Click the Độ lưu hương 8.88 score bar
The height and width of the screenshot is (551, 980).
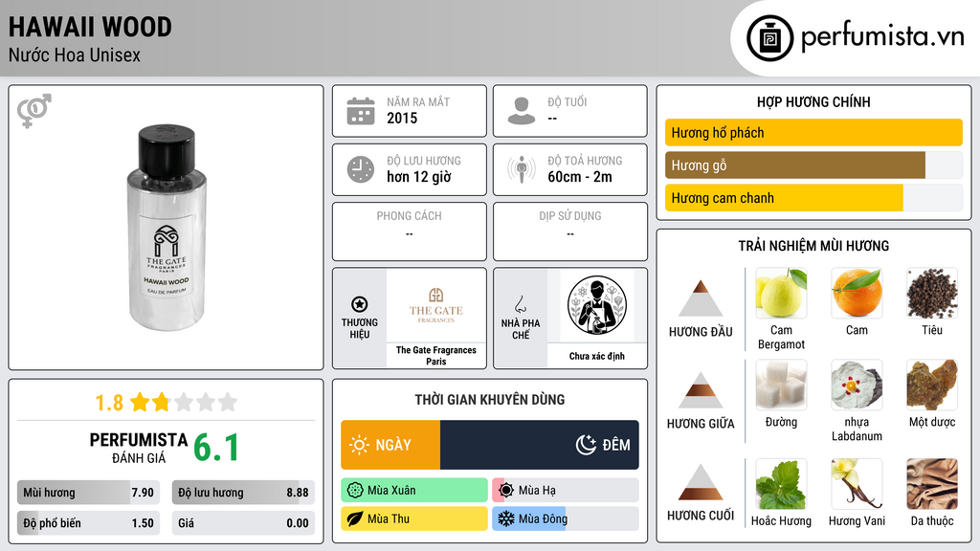pos(243,493)
